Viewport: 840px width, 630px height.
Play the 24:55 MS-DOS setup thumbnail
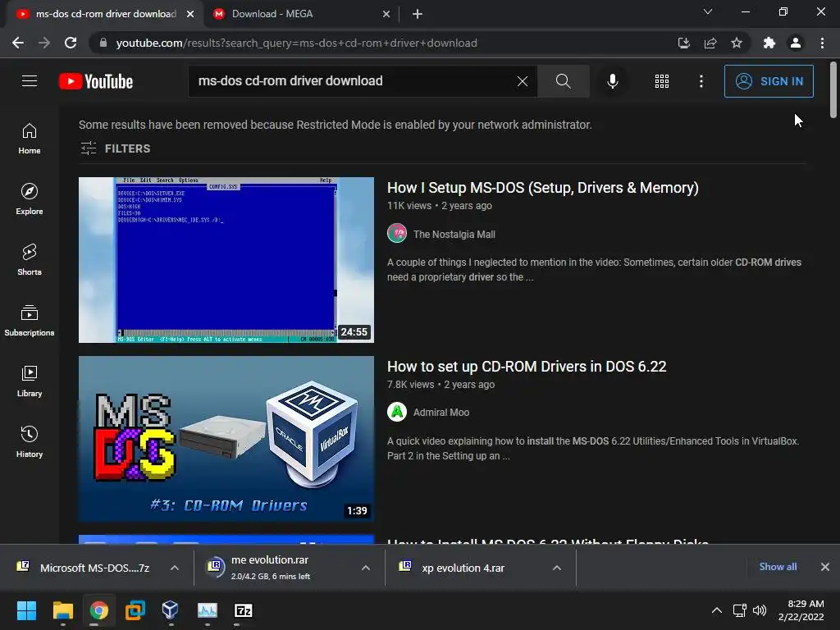point(226,260)
